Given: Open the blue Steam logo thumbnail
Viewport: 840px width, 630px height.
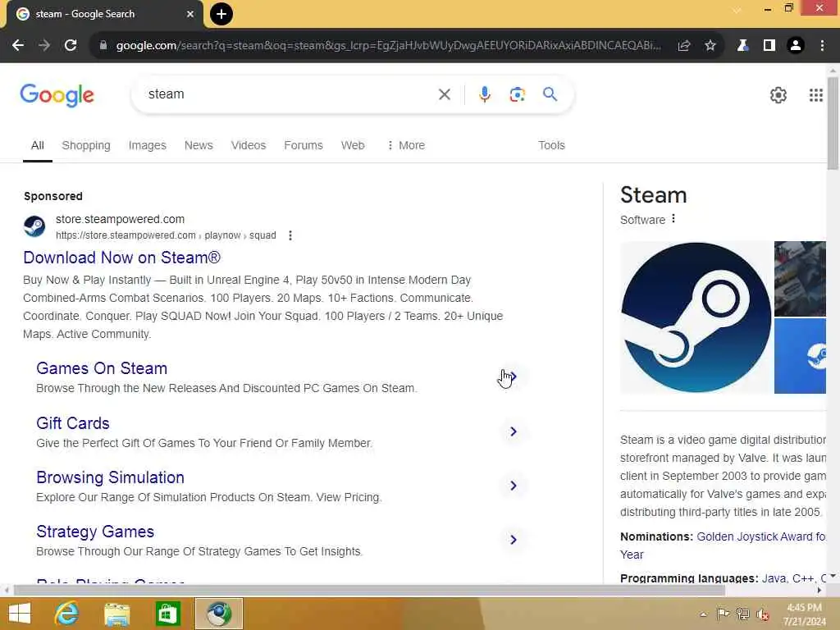Looking at the screenshot, I should pyautogui.click(x=800, y=356).
